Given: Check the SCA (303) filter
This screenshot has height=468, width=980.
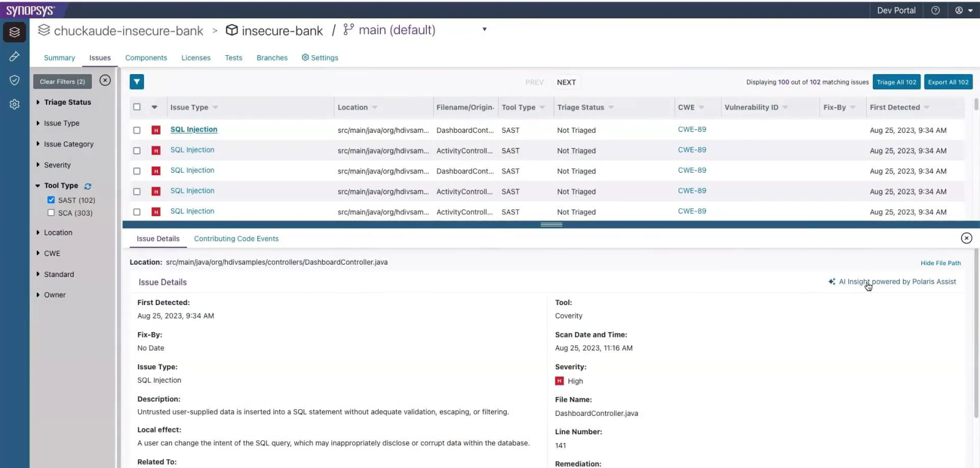Looking at the screenshot, I should point(51,213).
